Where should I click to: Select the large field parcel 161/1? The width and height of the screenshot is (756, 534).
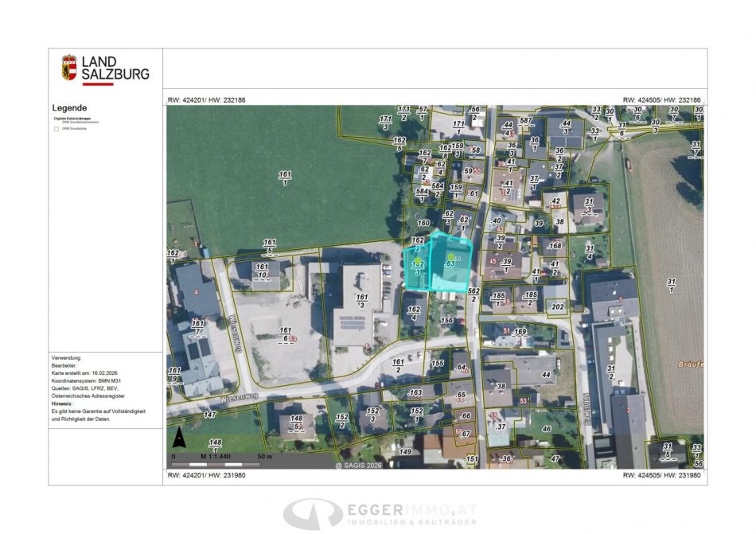284,178
